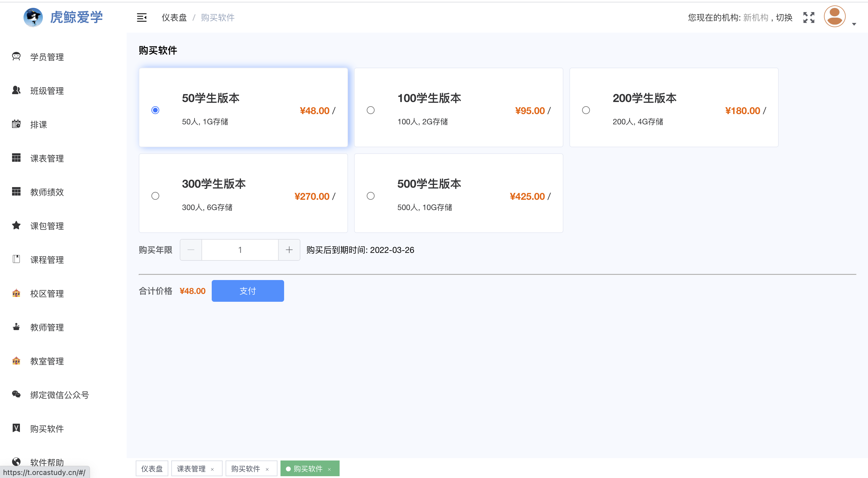This screenshot has height=478, width=868.
Task: Open 绑定微信公众号 menu item
Action: point(59,395)
